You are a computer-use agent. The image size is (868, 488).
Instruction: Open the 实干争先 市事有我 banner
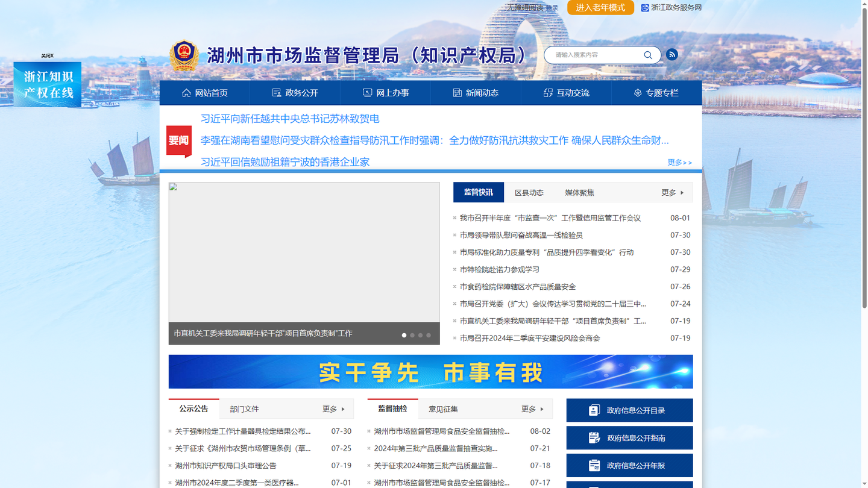point(430,372)
